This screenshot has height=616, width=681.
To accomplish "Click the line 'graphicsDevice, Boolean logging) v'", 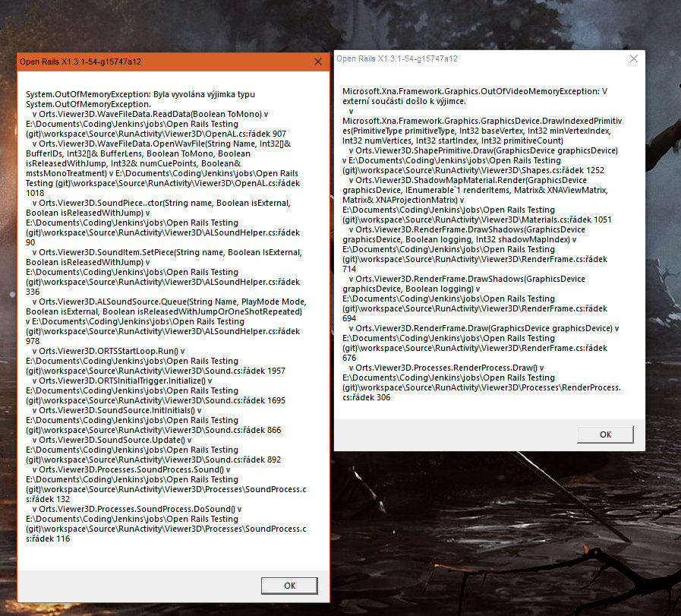I will pos(411,289).
